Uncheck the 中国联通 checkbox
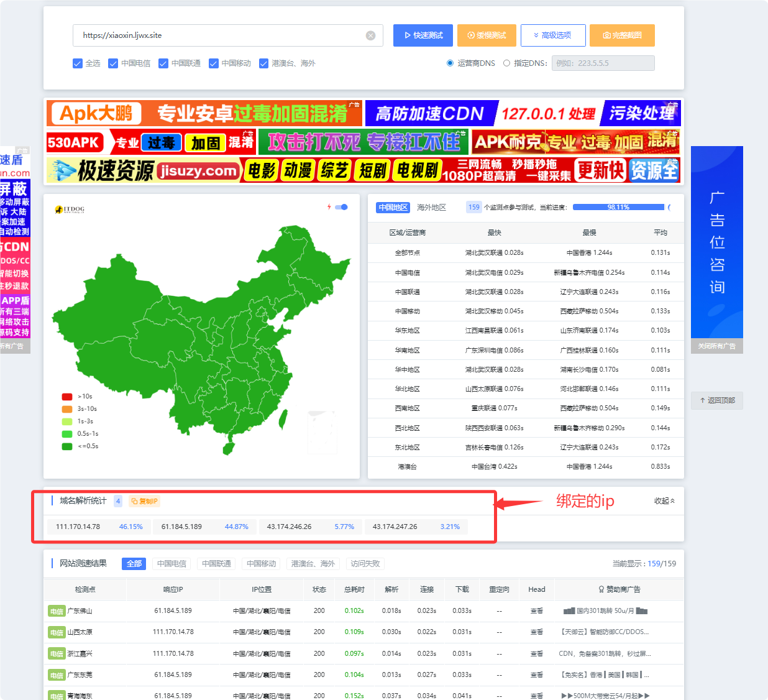Screen dimensions: 768x700 [163, 63]
